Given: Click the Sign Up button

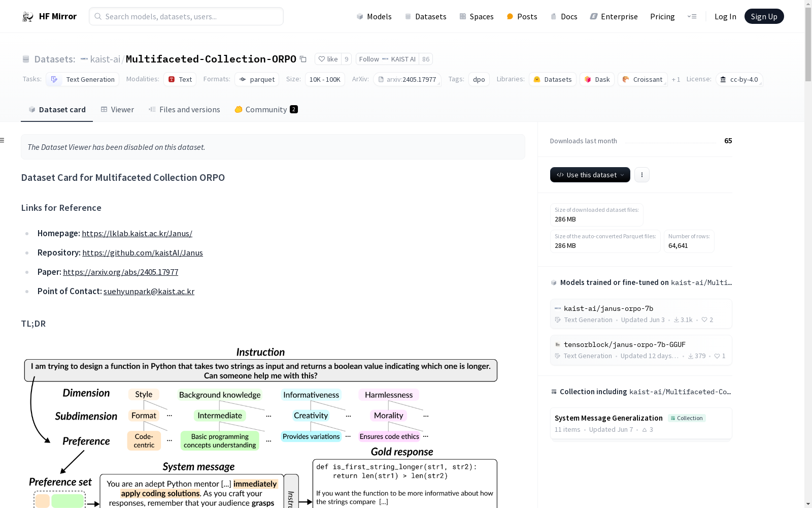Looking at the screenshot, I should point(764,16).
